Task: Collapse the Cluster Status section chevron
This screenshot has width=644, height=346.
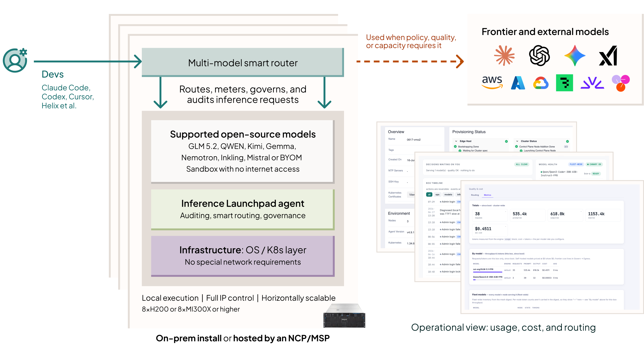Action: pos(517,141)
